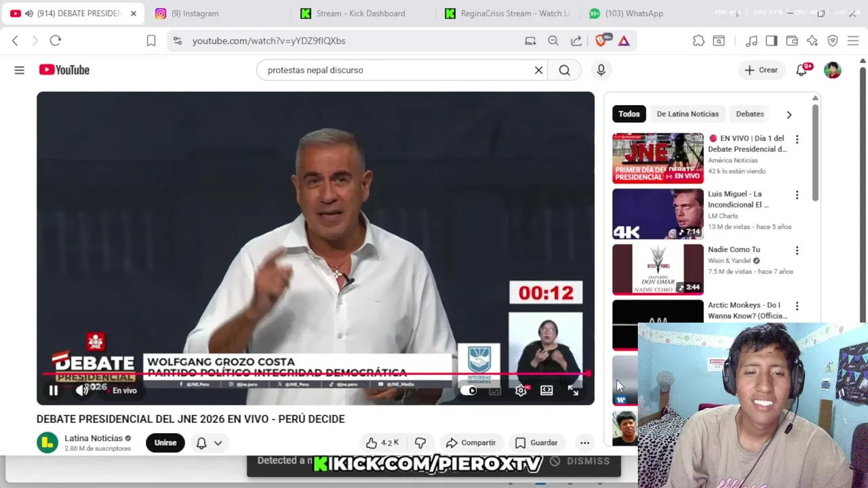Click the progress bar scrubber handle
Image resolution: width=868 pixels, height=488 pixels.
pyautogui.click(x=588, y=373)
